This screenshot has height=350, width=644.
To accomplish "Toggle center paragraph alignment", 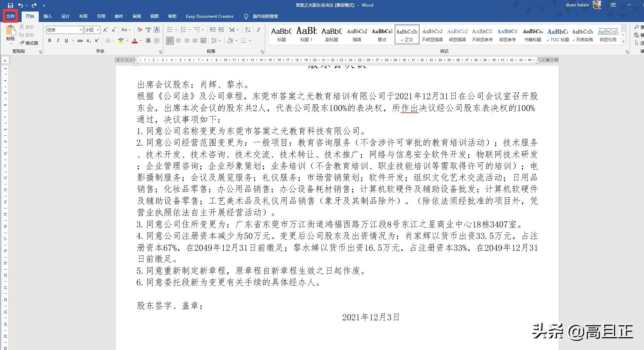I will pos(179,41).
